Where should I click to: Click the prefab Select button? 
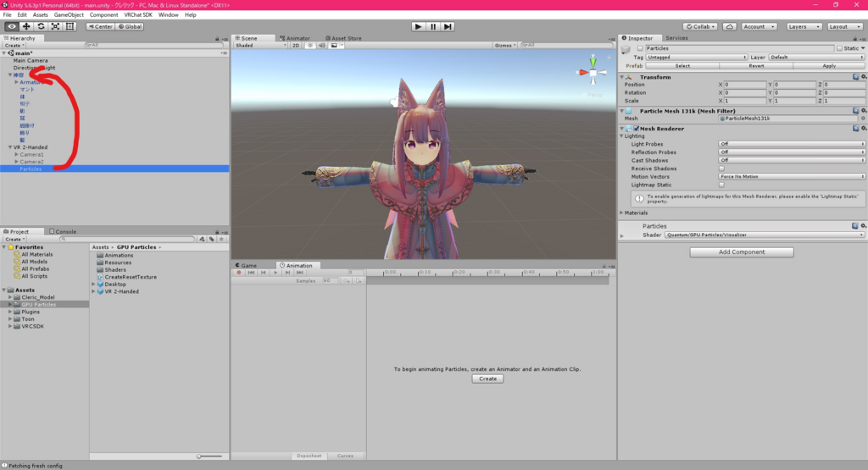(682, 66)
